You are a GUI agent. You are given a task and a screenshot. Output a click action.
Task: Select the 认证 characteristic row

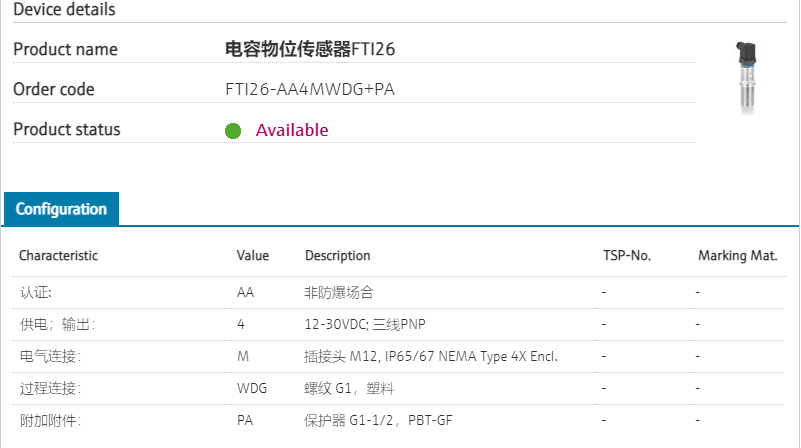pyautogui.click(x=36, y=292)
